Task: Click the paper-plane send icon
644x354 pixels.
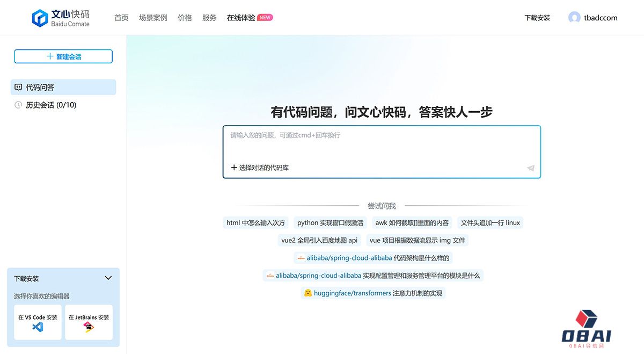Action: click(530, 168)
